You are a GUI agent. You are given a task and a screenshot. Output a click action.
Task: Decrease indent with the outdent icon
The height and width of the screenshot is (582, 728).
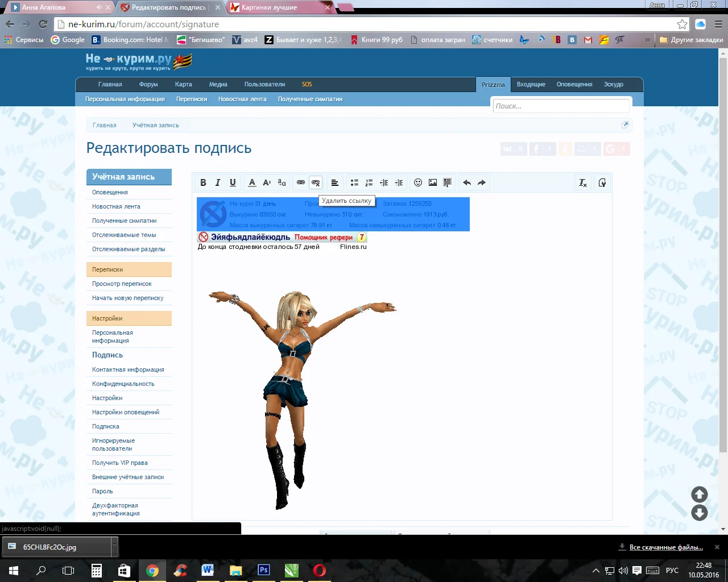pyautogui.click(x=384, y=182)
